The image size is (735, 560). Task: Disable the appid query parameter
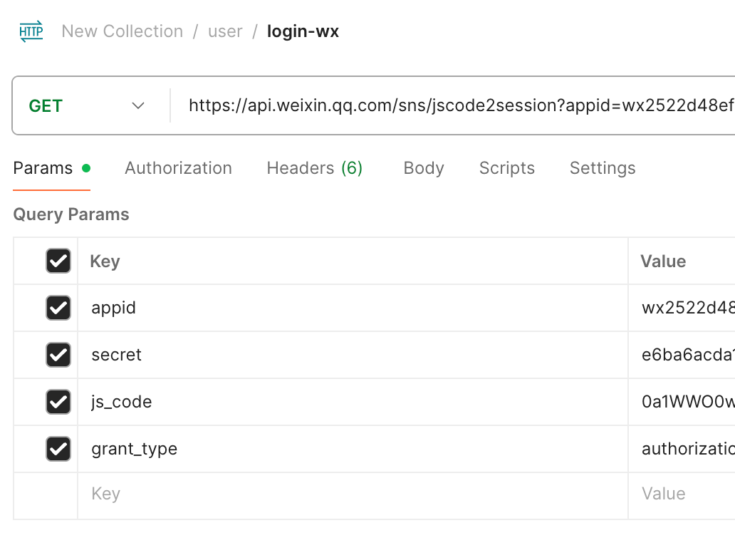pos(58,308)
